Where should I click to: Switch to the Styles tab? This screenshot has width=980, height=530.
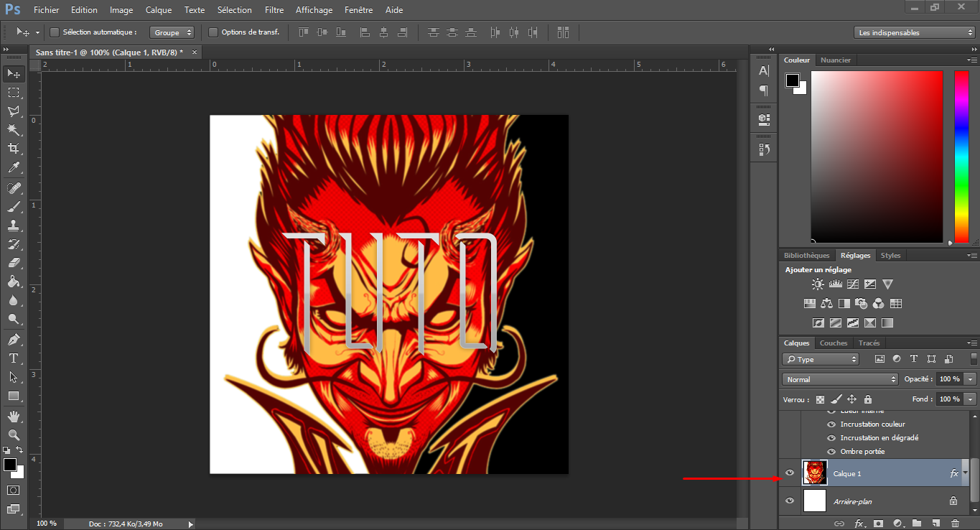pyautogui.click(x=890, y=256)
